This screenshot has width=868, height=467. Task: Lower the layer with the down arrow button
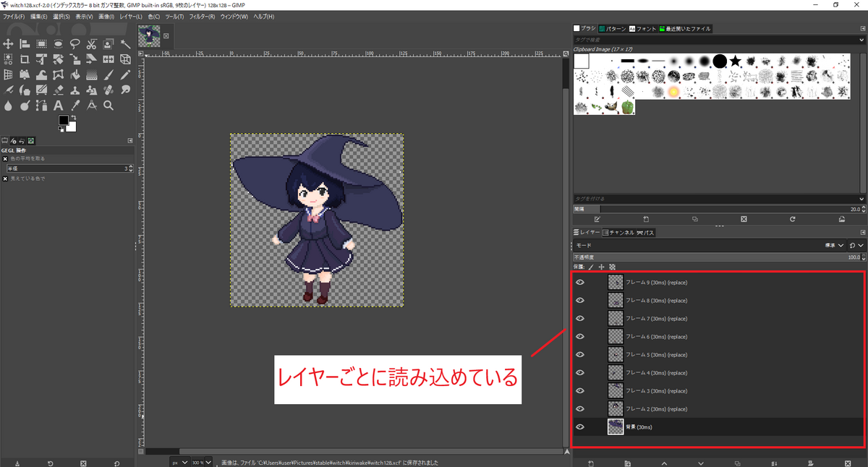point(701,463)
